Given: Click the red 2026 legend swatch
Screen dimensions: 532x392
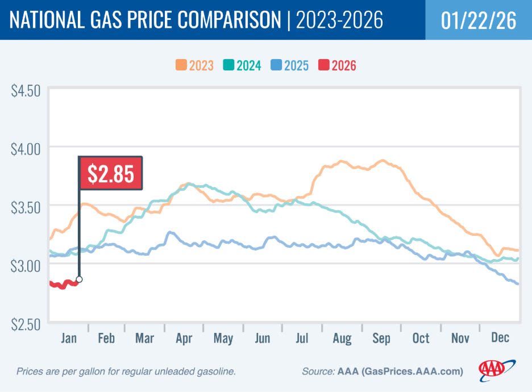Looking at the screenshot, I should [325, 65].
